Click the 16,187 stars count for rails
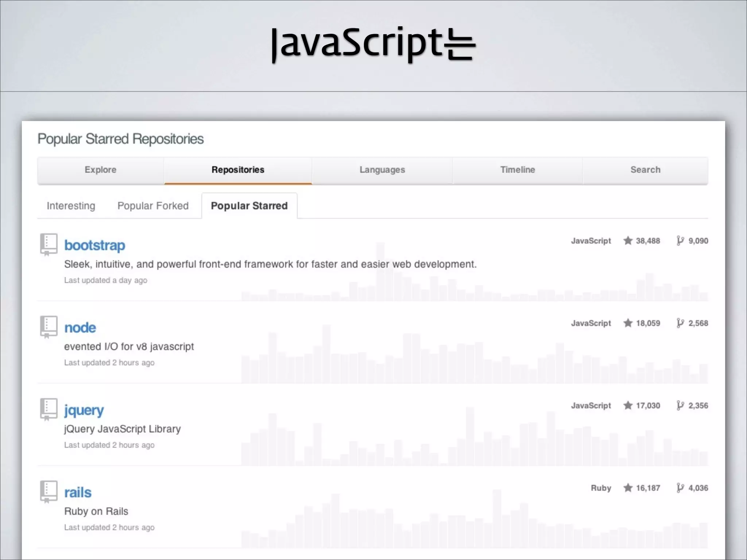 (x=648, y=488)
